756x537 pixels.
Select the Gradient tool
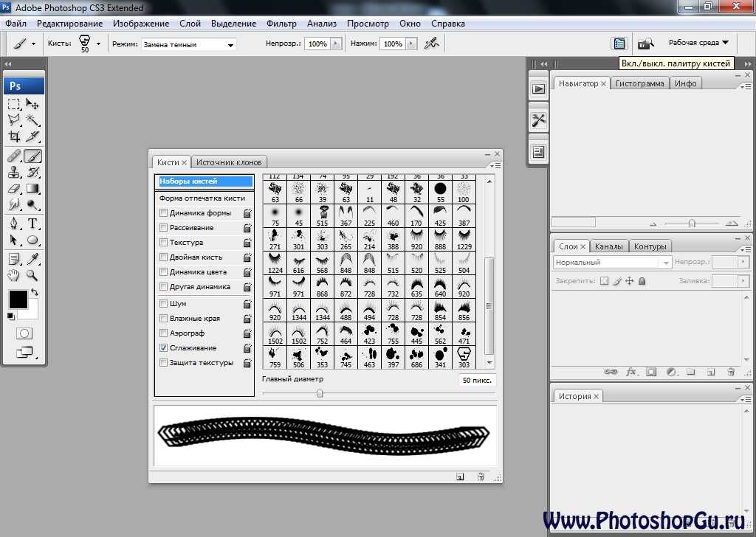click(x=32, y=189)
